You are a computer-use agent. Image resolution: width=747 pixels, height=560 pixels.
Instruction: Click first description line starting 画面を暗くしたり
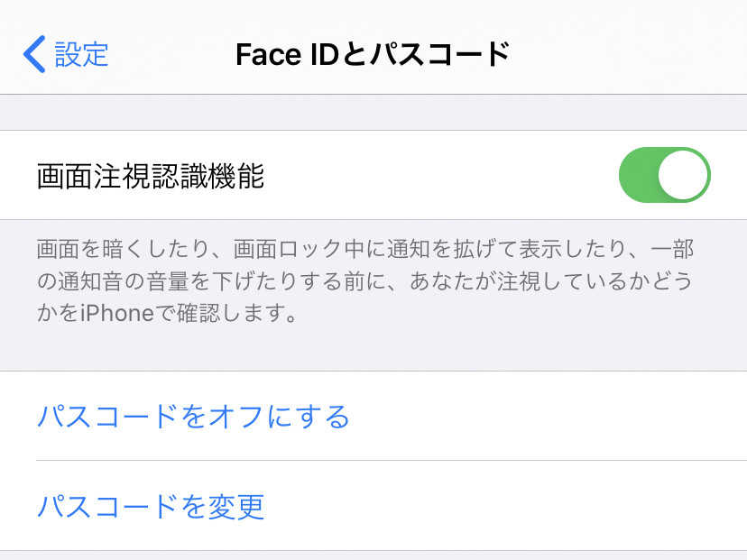tap(364, 249)
